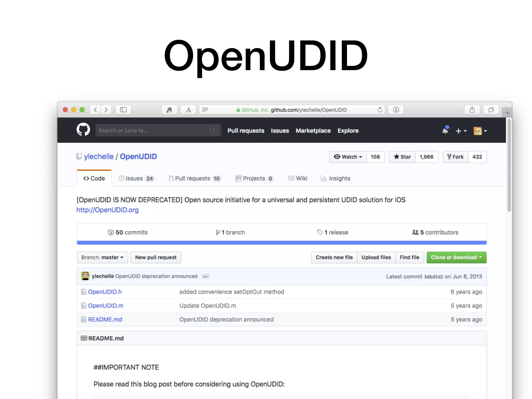Star the OpenUDID repository
The image size is (532, 399).
[402, 157]
